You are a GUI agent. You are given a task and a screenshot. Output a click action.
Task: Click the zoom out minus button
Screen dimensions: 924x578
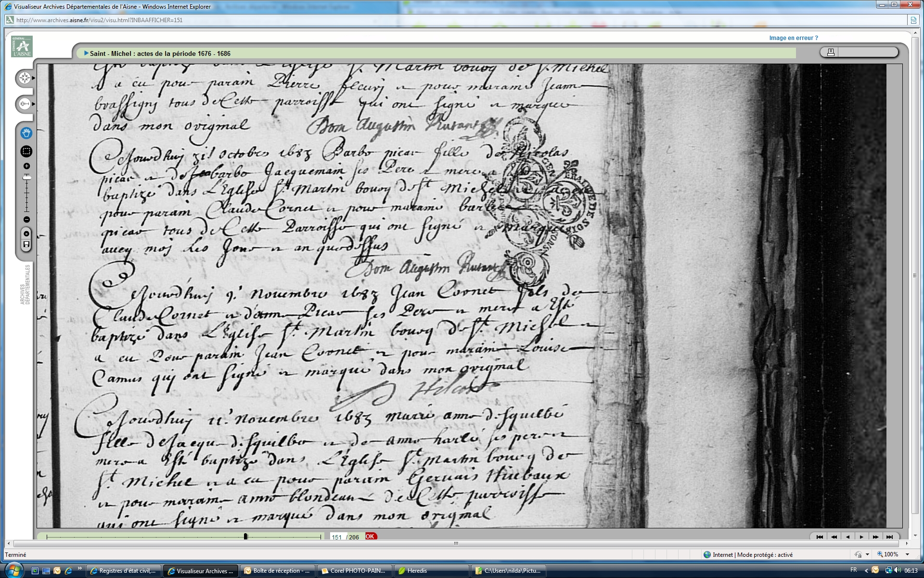click(26, 220)
